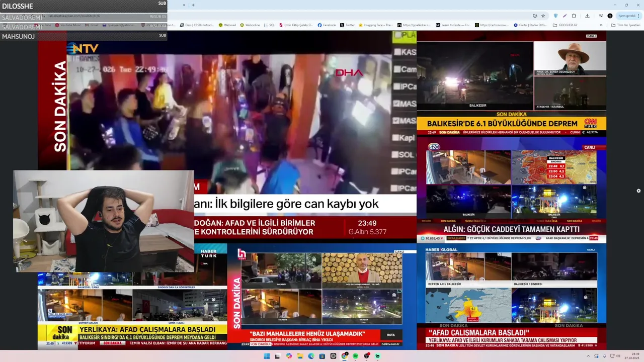644x362 pixels.
Task: Open the Tüm Yer İşaretleri folder
Action: (626, 25)
